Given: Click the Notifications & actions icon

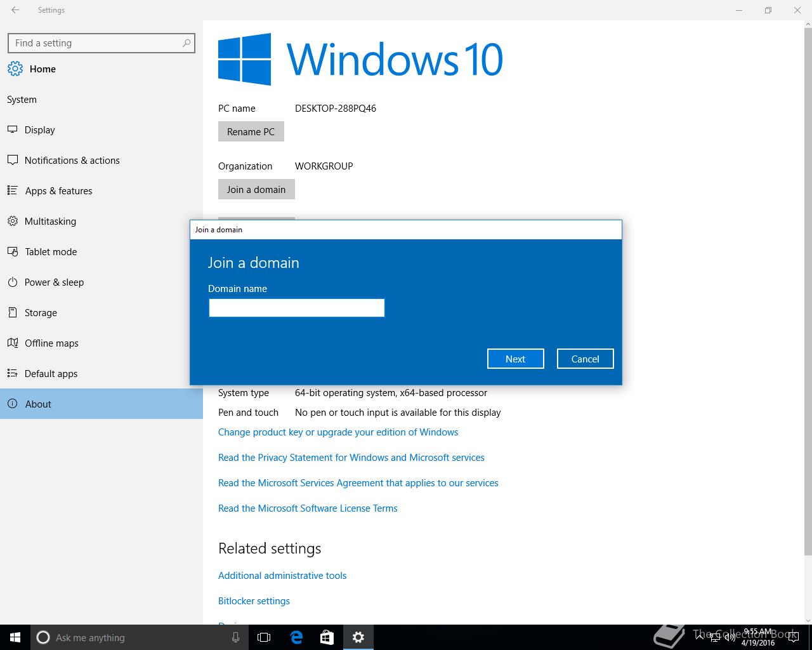Looking at the screenshot, I should tap(13, 160).
